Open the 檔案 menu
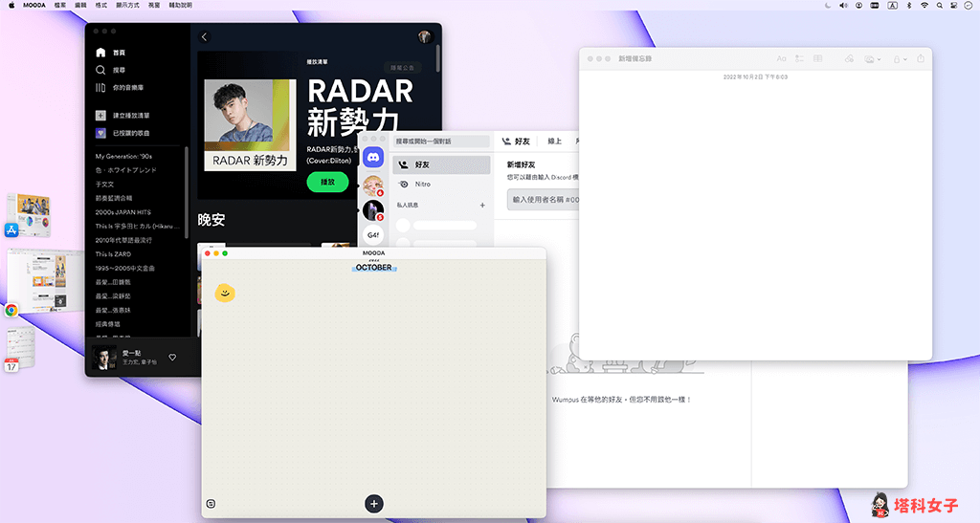The width and height of the screenshot is (980, 523). (x=60, y=5)
